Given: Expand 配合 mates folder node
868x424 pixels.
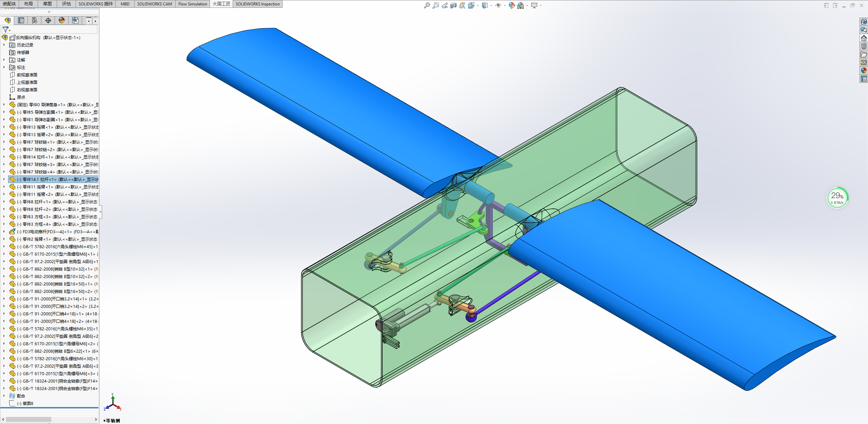Looking at the screenshot, I should (x=4, y=396).
